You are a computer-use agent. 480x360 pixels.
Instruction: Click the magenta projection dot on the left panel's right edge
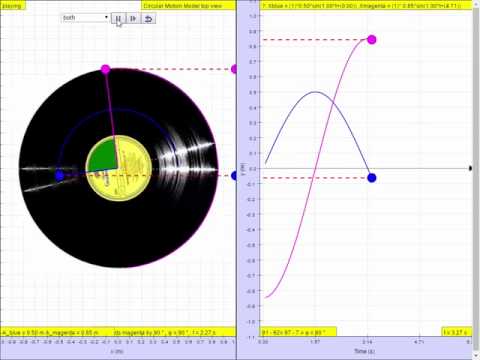click(234, 69)
